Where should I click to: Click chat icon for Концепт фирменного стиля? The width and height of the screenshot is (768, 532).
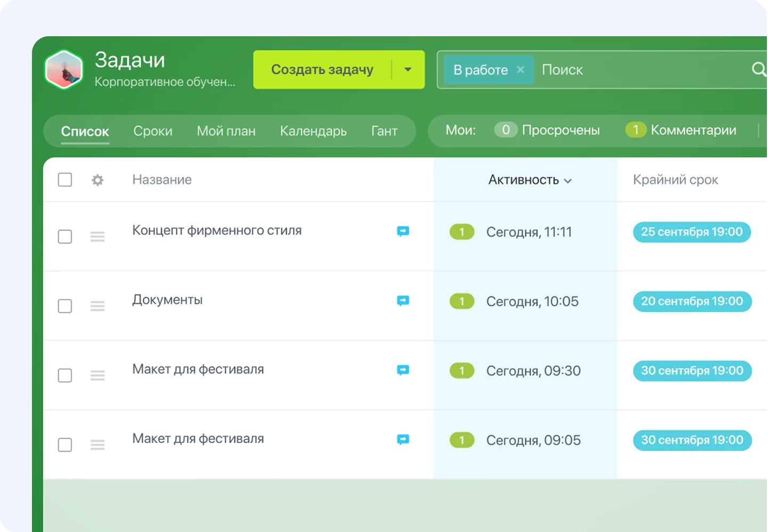(x=403, y=231)
